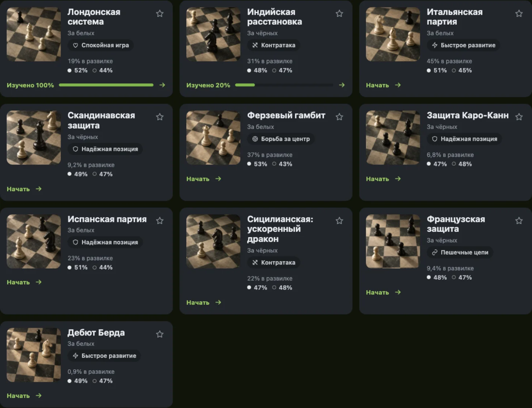Open the Ферзевый гамбит title

pyautogui.click(x=286, y=115)
